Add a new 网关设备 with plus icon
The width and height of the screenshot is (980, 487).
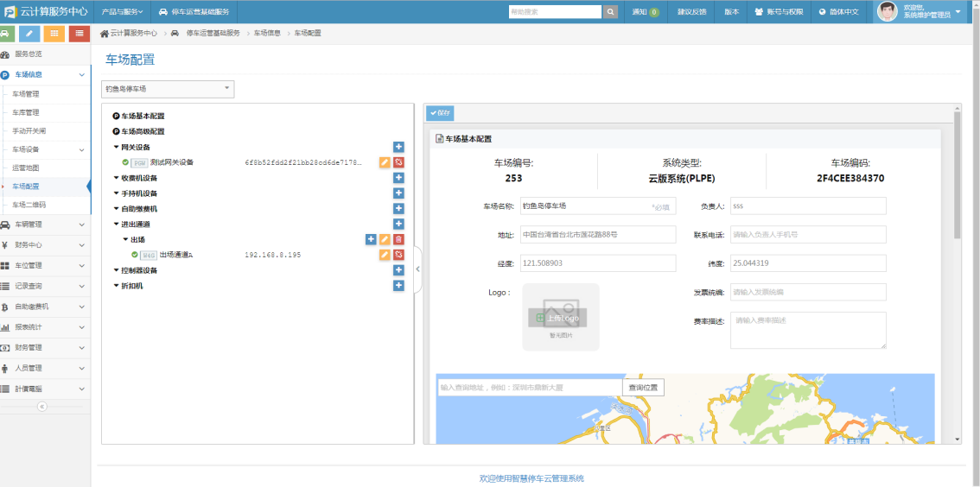[x=398, y=147]
